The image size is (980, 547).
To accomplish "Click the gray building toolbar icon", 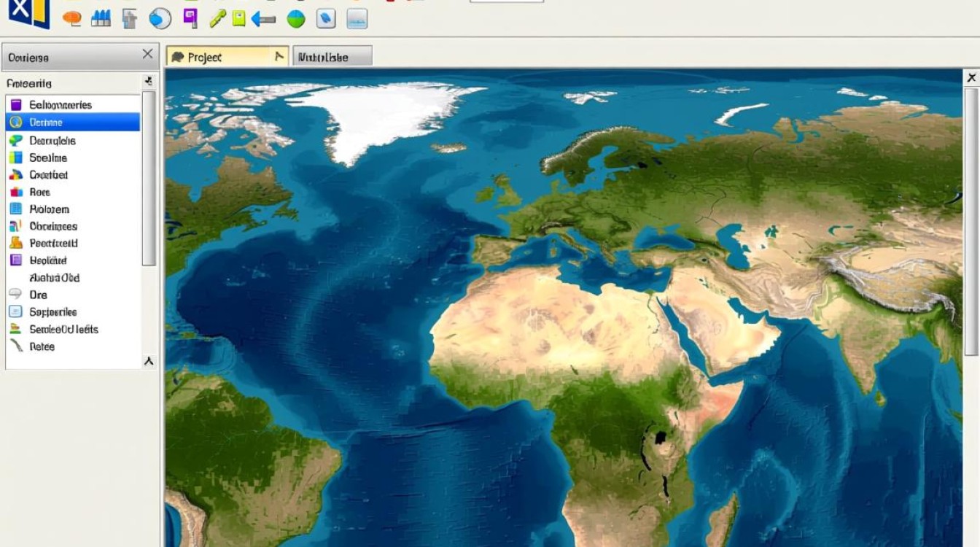I will (x=130, y=19).
